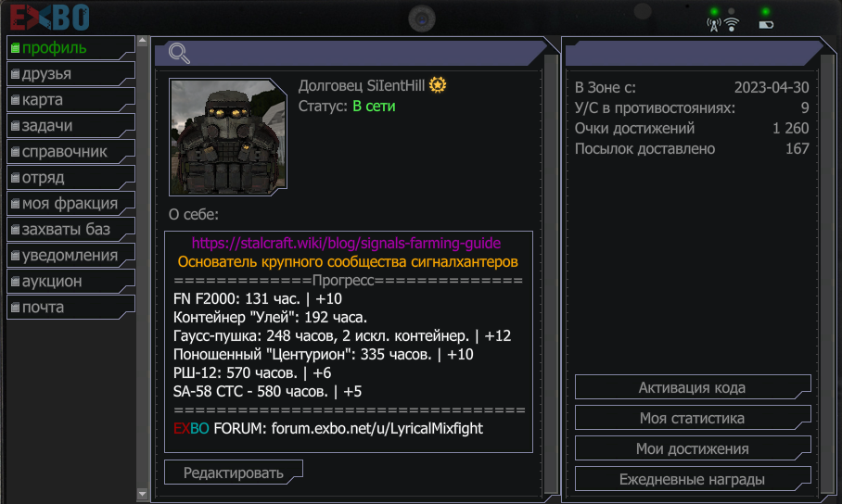Open Ежедневные награды

pyautogui.click(x=693, y=479)
